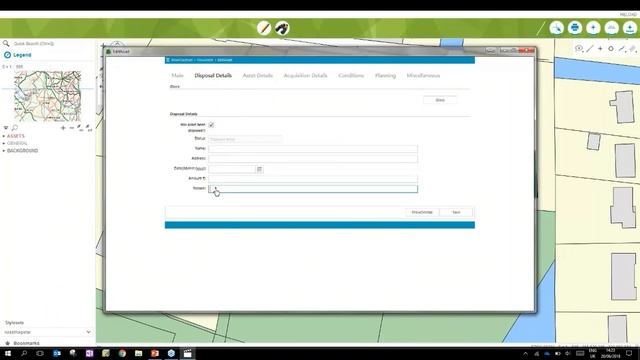Click the layer search magnifier below overview map
Image resolution: width=640 pixels, height=360 pixels.
[15, 128]
